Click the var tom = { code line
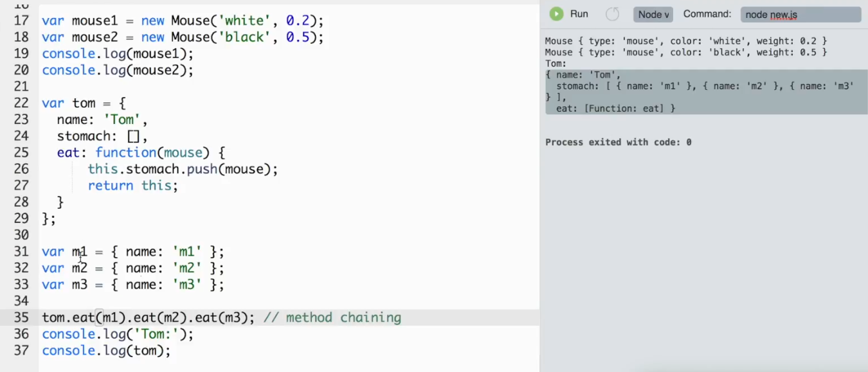The height and width of the screenshot is (372, 868). click(84, 103)
